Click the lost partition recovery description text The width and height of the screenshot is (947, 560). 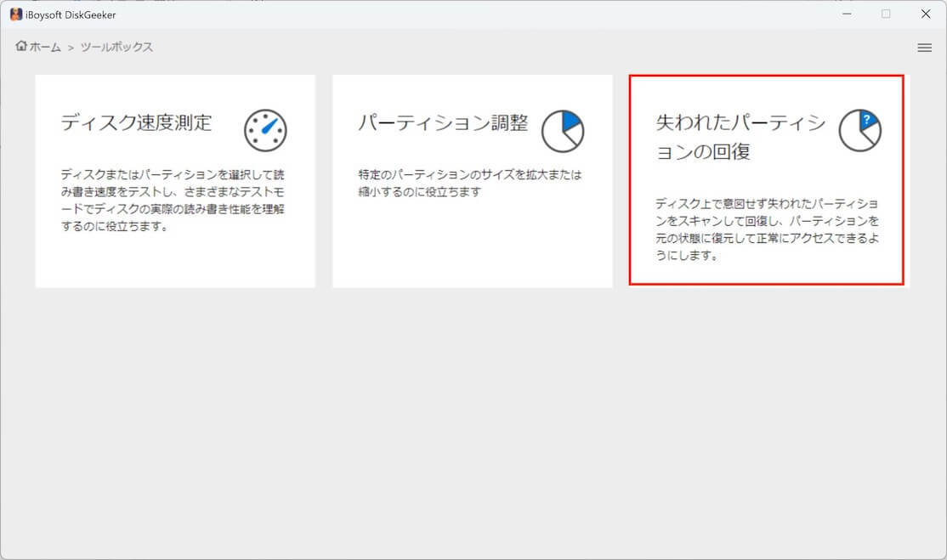point(767,229)
